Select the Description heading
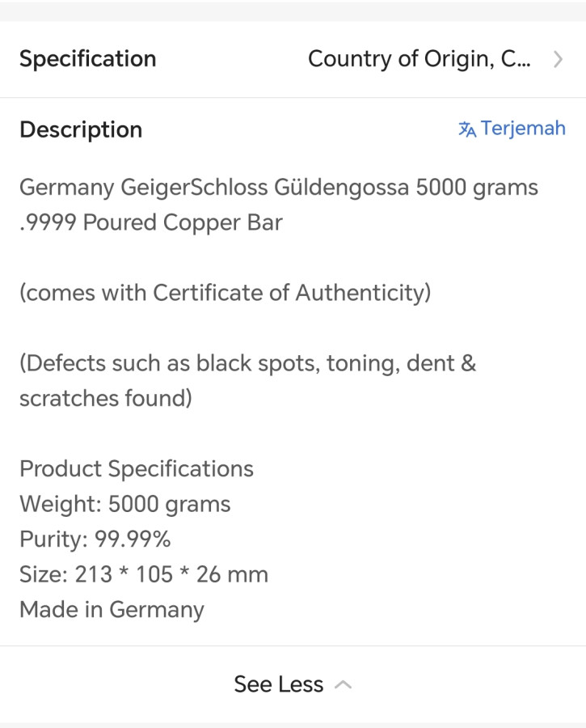 (81, 129)
